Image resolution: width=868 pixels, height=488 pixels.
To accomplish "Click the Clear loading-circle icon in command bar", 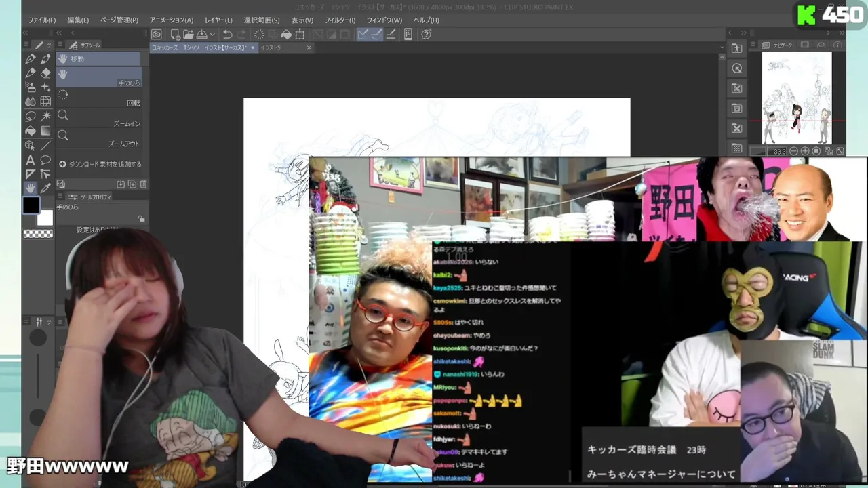I will pos(259,35).
